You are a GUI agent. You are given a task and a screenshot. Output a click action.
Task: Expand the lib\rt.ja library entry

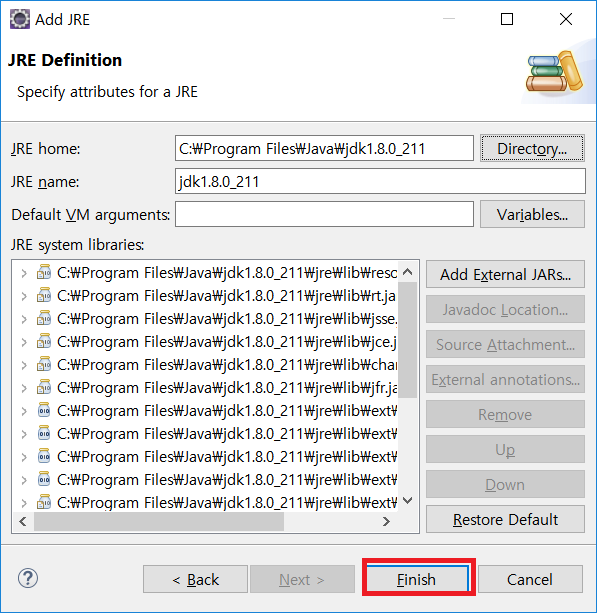coord(24,296)
